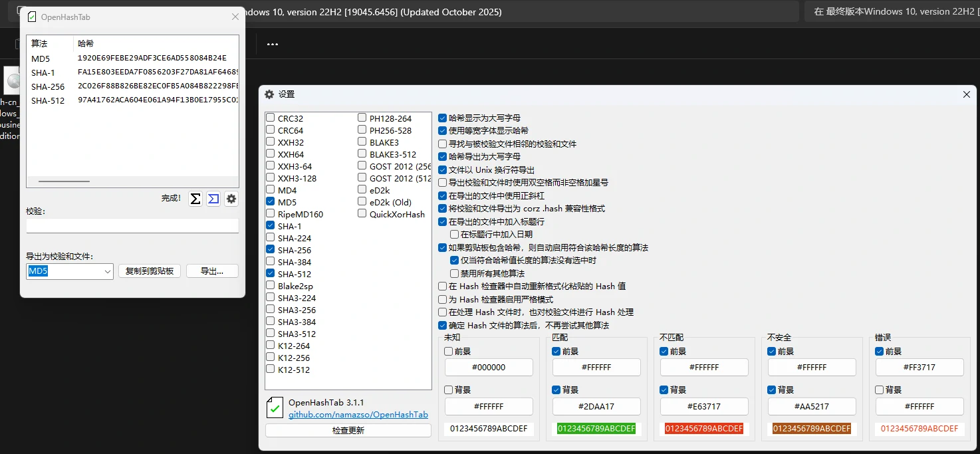Viewport: 980px width, 454px height.
Task: Click the OpenHashTab logo icon beside the version
Action: [275, 408]
